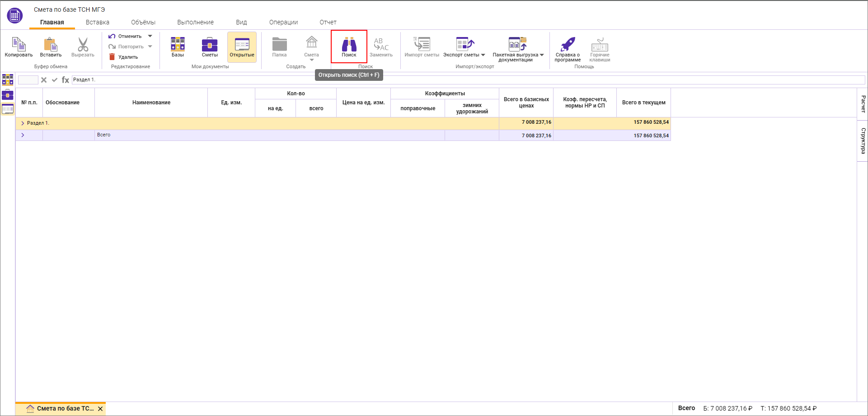Click Всего в базисных ценах header
The width and height of the screenshot is (868, 416).
[526, 103]
